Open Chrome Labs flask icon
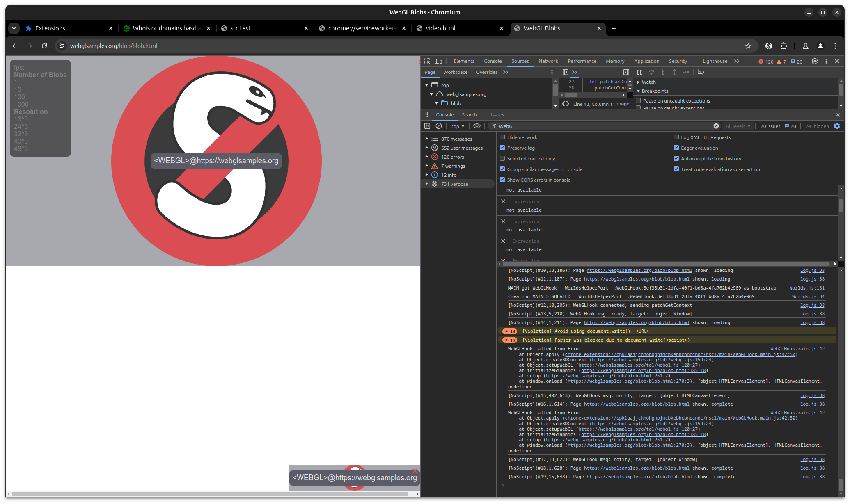The image size is (850, 504). pos(806,46)
